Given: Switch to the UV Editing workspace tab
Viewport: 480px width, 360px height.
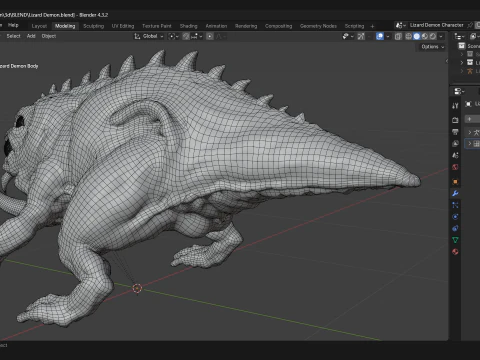Looking at the screenshot, I should coord(123,26).
